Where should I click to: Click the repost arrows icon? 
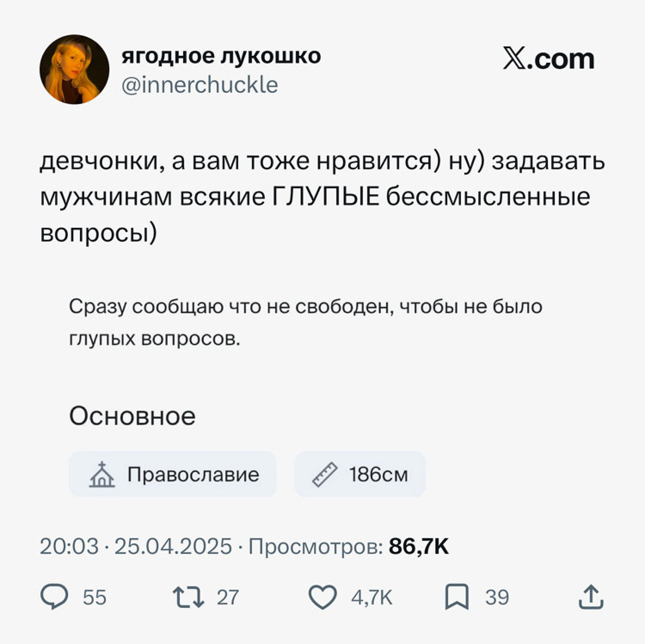[x=188, y=597]
